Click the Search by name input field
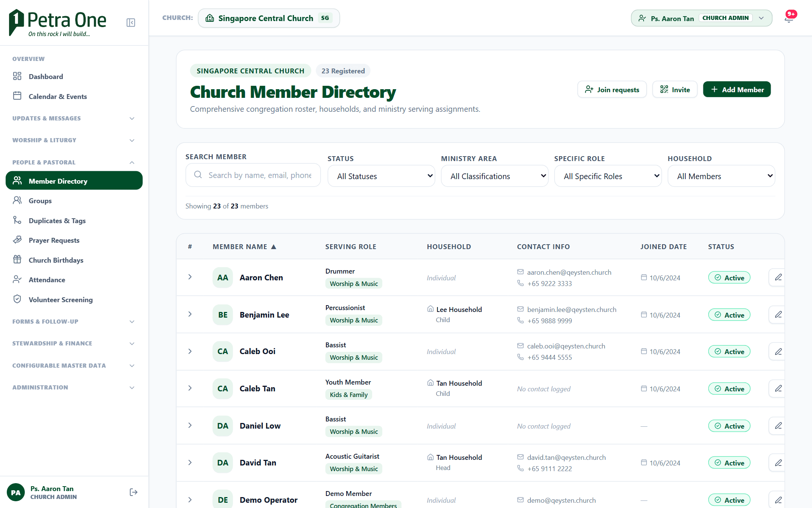Image resolution: width=812 pixels, height=508 pixels. (253, 175)
